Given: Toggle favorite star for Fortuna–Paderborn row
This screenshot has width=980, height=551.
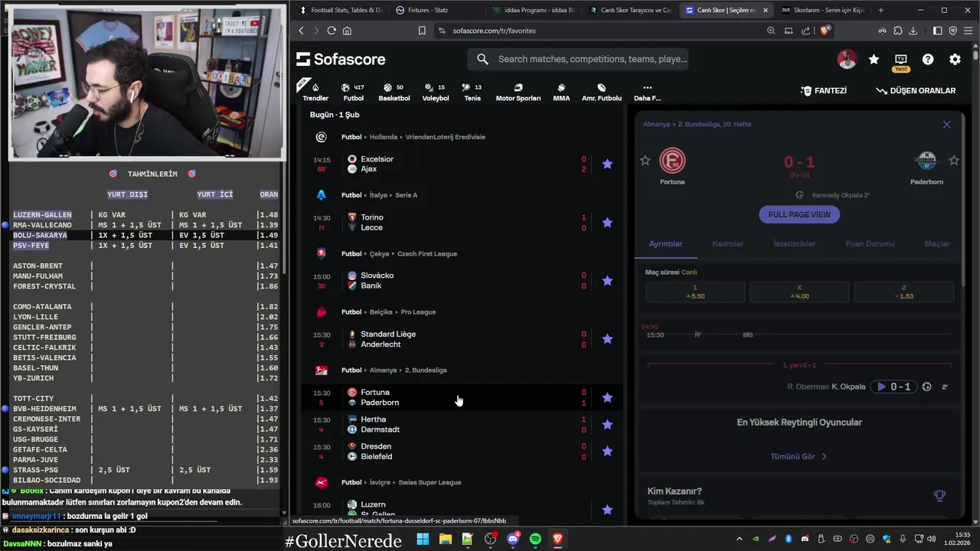Looking at the screenshot, I should 607,397.
